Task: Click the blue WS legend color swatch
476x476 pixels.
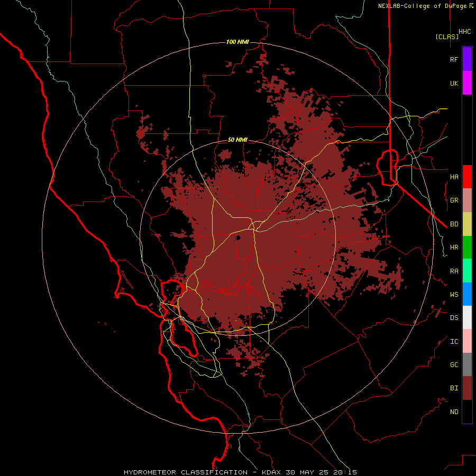Action: [467, 294]
